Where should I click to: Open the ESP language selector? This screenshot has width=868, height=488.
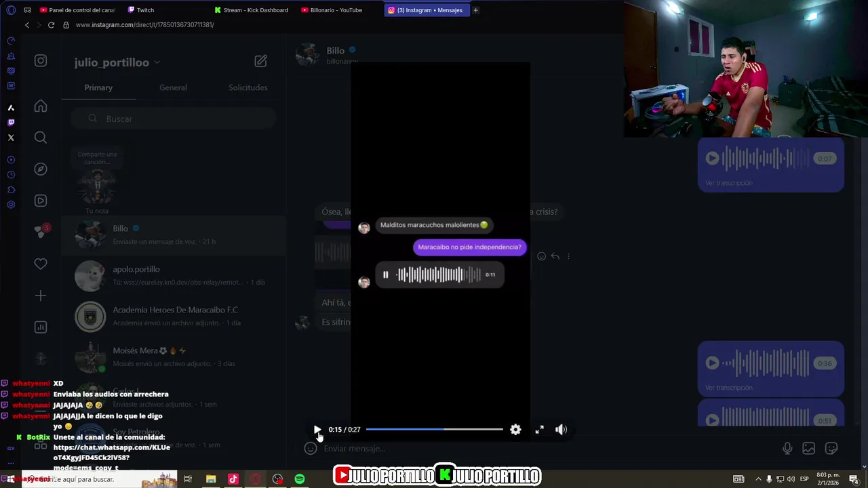tap(804, 479)
